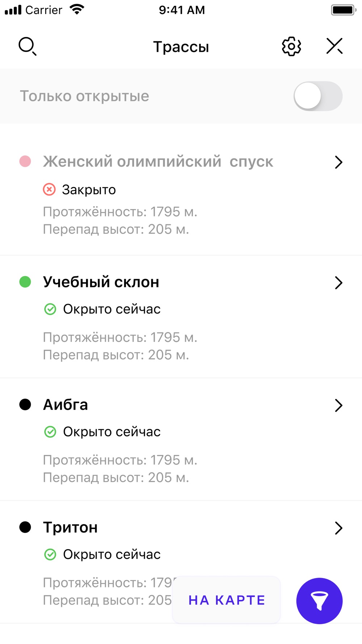Click green check icon under Аибга
Screen dimensions: 362x644
pyautogui.click(x=50, y=432)
